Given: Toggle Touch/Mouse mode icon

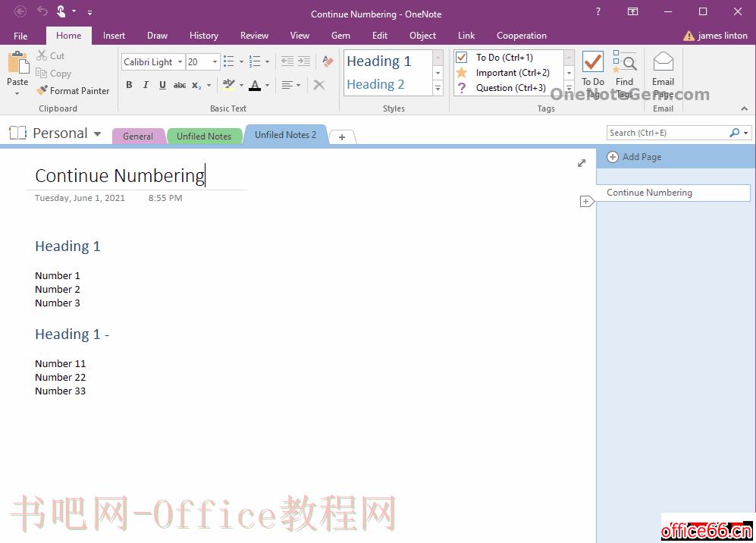Looking at the screenshot, I should pos(61,11).
